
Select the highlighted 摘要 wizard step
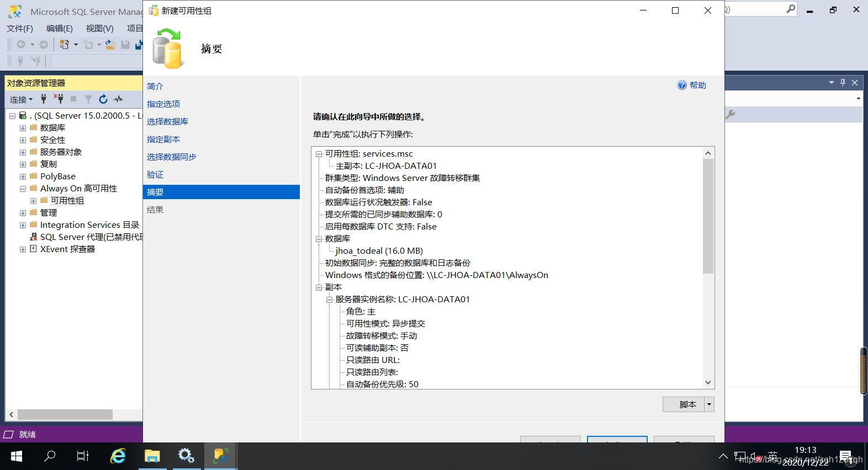(221, 192)
